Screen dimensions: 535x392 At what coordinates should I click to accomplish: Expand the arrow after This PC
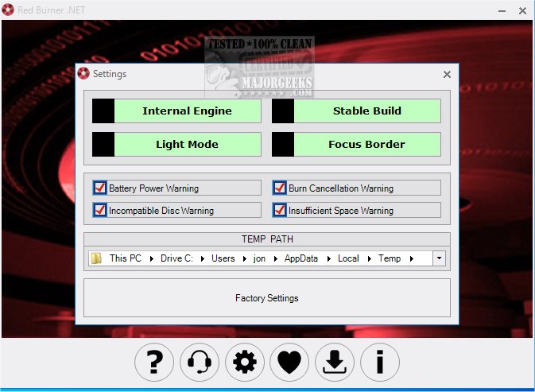(152, 258)
